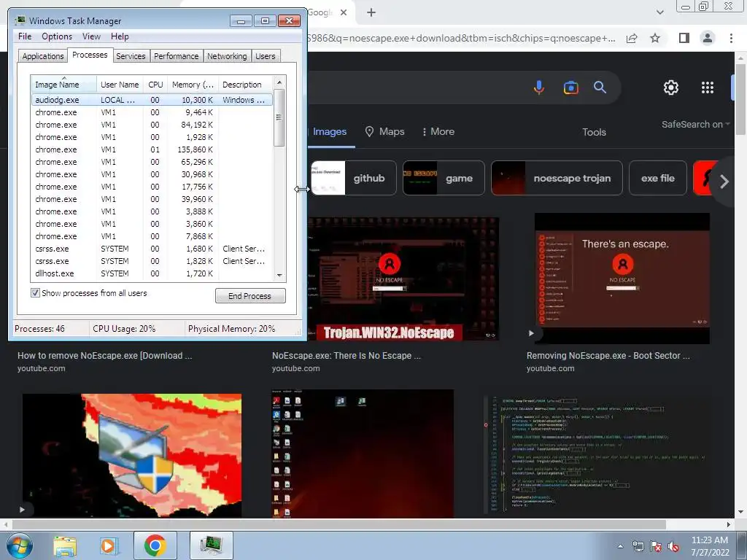Switch to Maps search tab
The height and width of the screenshot is (560, 747).
click(385, 131)
